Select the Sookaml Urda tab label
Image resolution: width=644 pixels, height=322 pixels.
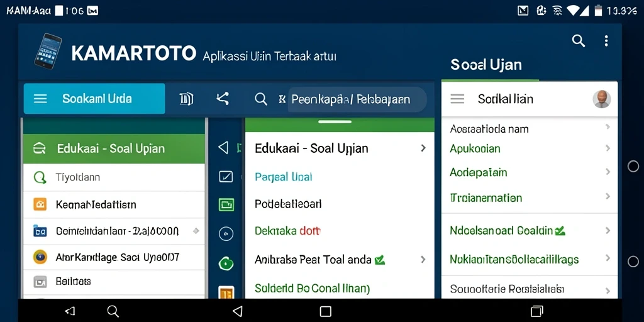pos(97,99)
